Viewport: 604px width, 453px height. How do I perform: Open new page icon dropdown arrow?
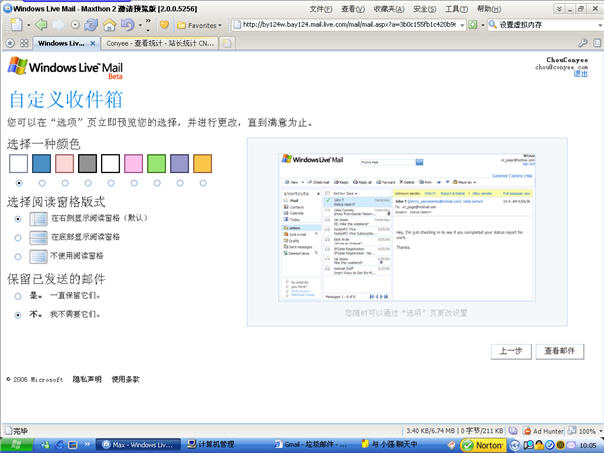pos(28,25)
